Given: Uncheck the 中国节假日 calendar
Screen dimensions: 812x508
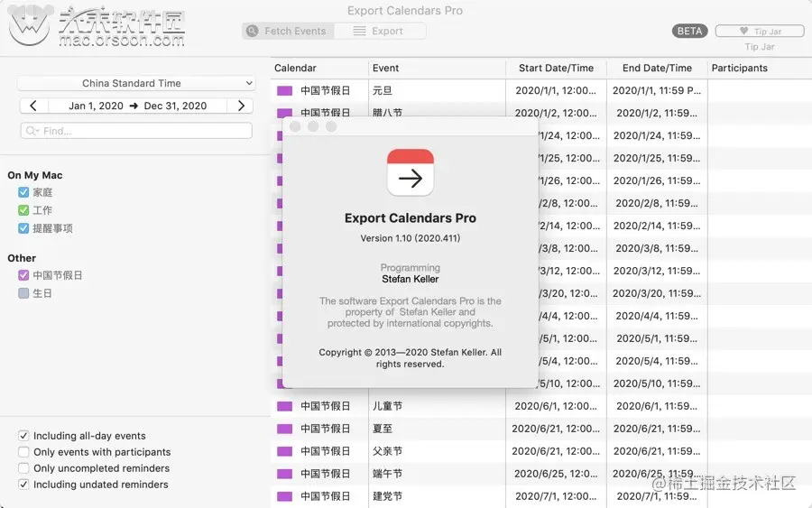Looking at the screenshot, I should 23,275.
